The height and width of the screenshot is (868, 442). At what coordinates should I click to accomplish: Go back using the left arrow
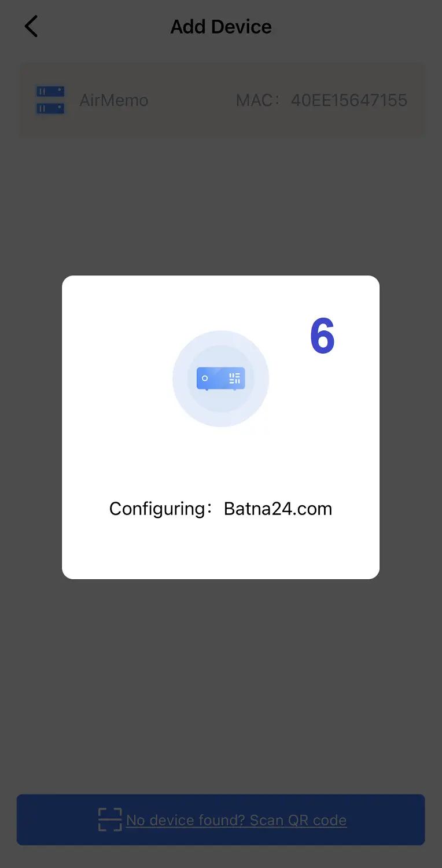(31, 27)
